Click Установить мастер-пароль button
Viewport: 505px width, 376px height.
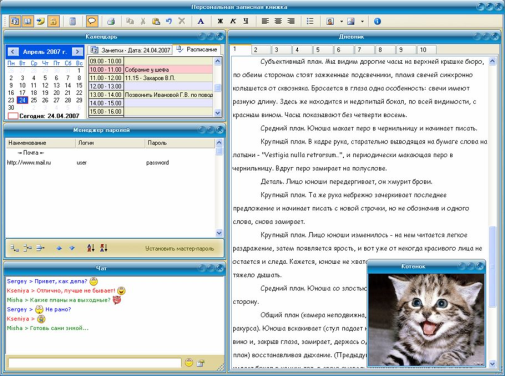179,249
